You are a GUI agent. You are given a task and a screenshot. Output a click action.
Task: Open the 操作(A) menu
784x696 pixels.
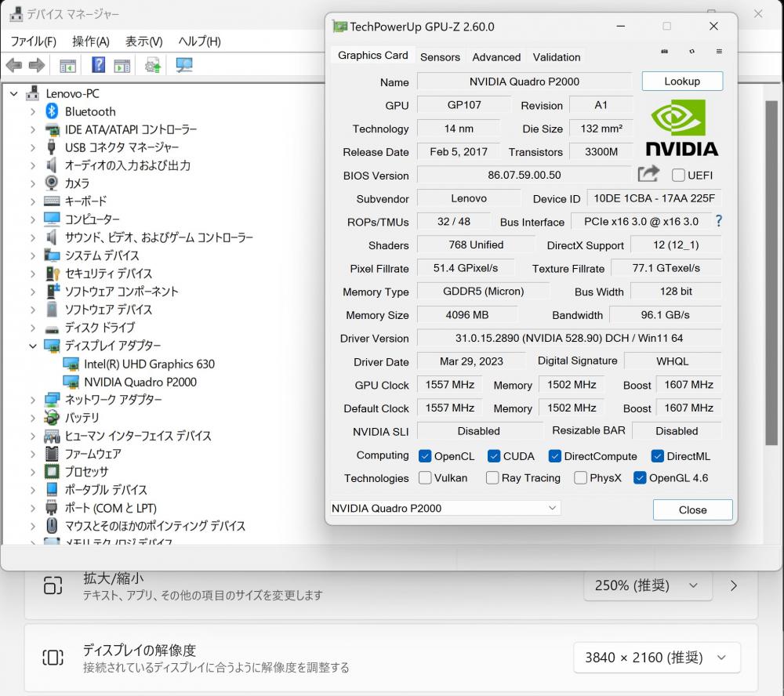(x=90, y=41)
